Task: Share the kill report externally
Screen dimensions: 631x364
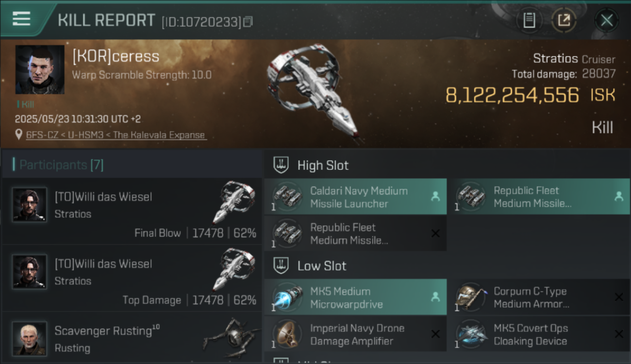Action: point(564,20)
